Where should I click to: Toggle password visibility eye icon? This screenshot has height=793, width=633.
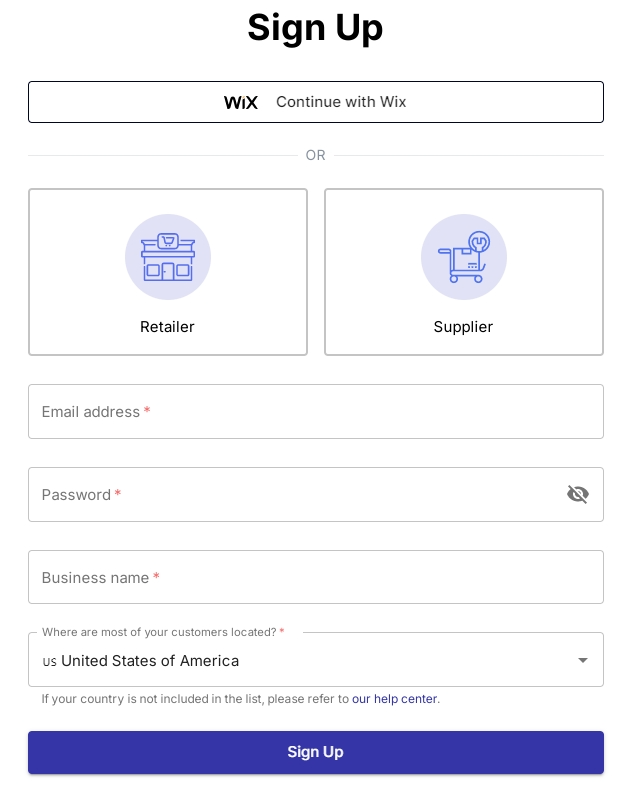click(x=578, y=494)
